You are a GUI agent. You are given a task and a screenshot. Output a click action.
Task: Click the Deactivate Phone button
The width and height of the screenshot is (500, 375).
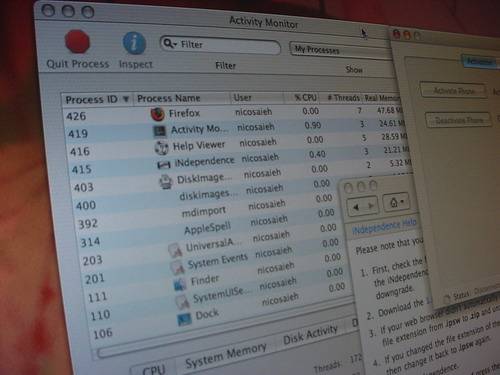coord(459,120)
